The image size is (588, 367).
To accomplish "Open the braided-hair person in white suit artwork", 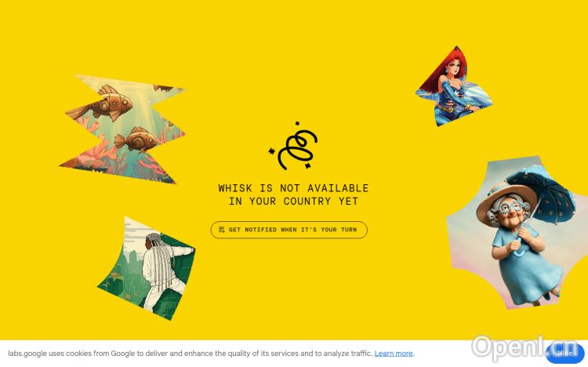I will (147, 269).
